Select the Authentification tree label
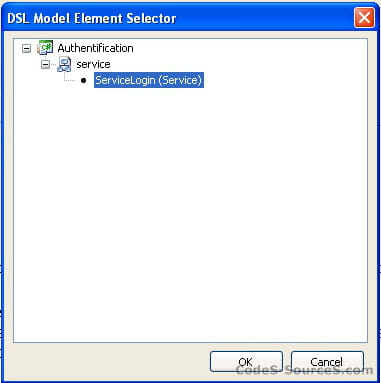This screenshot has height=383, width=381. click(95, 48)
